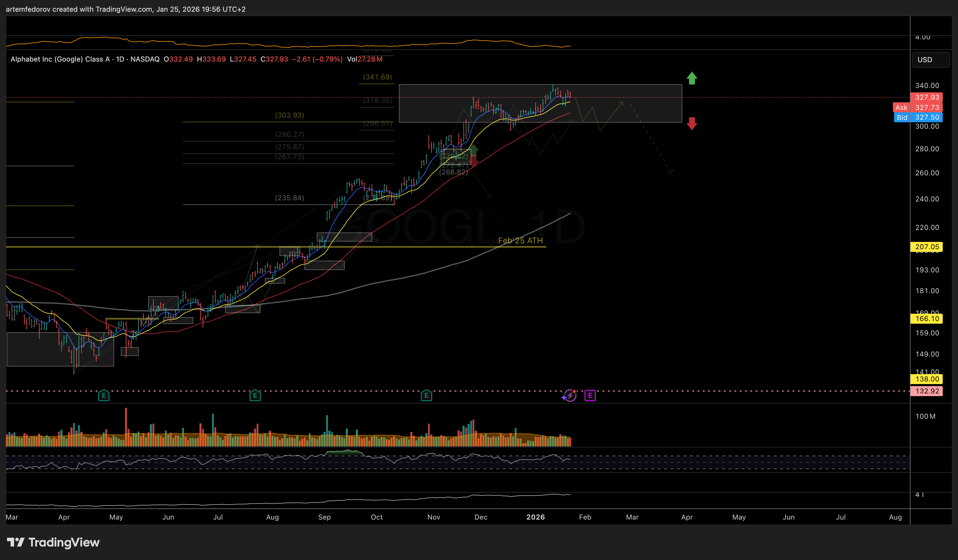Click the Dec label on time axis
Image resolution: width=958 pixels, height=560 pixels.
(x=481, y=517)
